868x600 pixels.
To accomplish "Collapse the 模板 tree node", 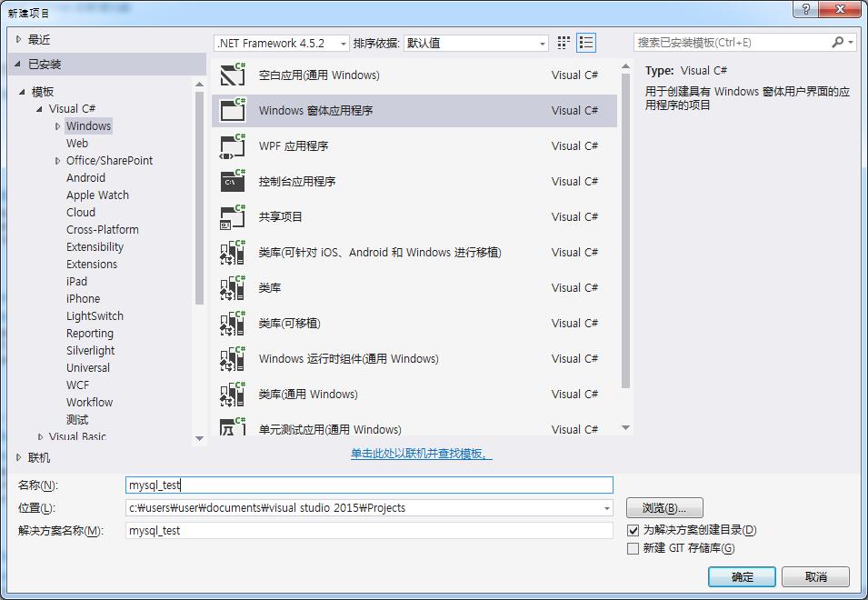I will pyautogui.click(x=22, y=91).
